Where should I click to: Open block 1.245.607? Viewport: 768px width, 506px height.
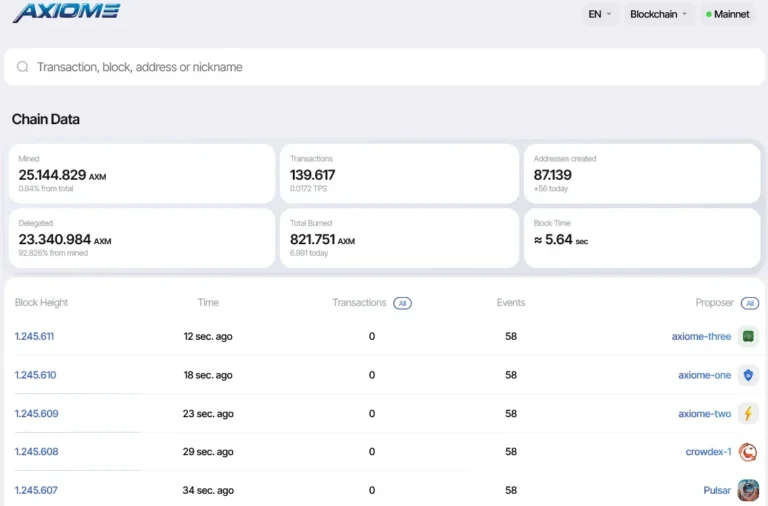coord(36,490)
